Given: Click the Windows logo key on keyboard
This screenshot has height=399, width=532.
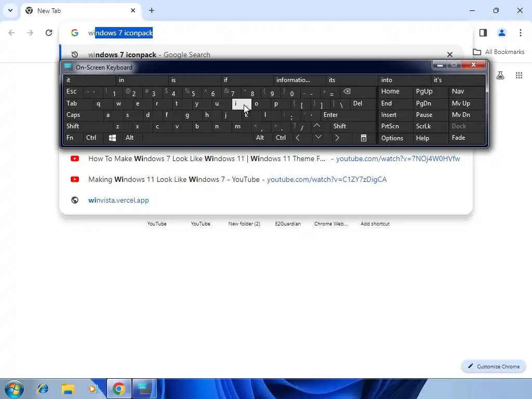Looking at the screenshot, I should 112,138.
